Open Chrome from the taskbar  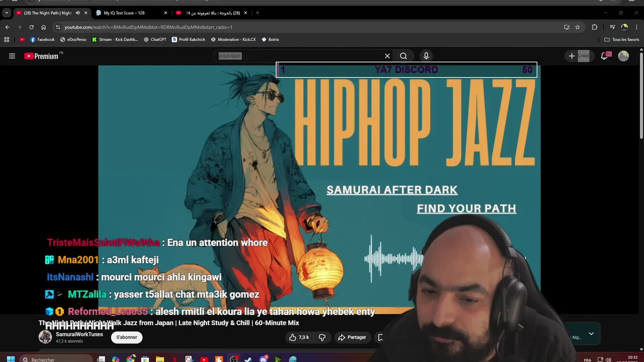pyautogui.click(x=131, y=359)
